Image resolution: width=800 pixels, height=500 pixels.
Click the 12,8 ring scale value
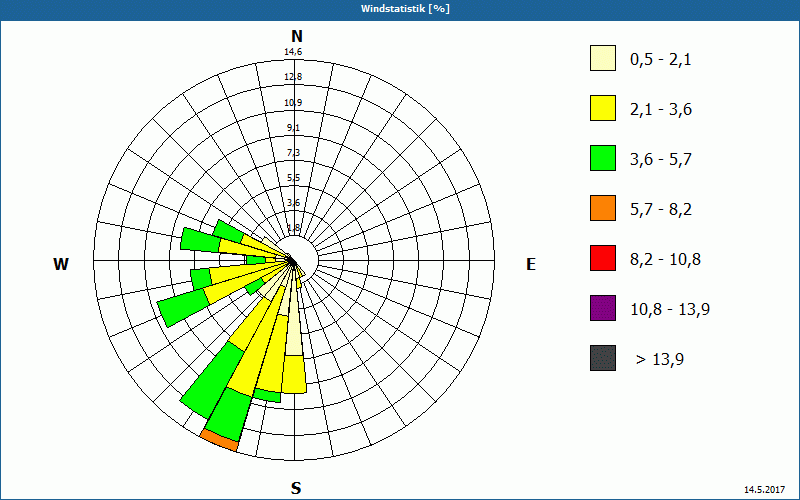293,77
